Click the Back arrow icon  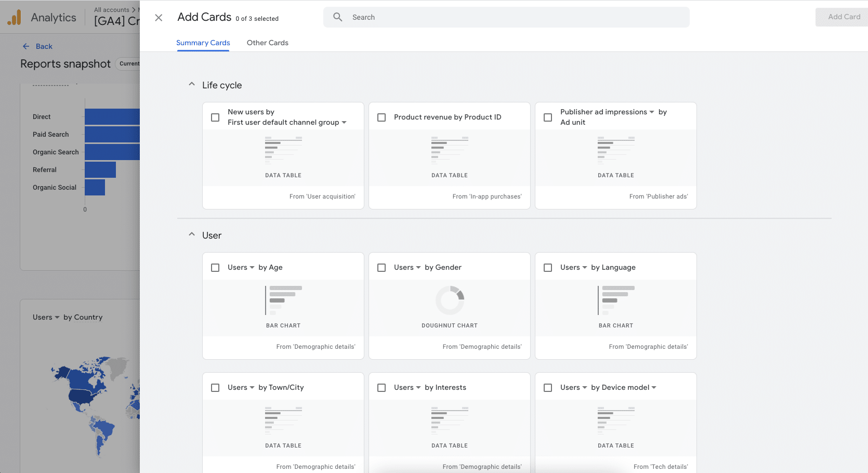(26, 46)
